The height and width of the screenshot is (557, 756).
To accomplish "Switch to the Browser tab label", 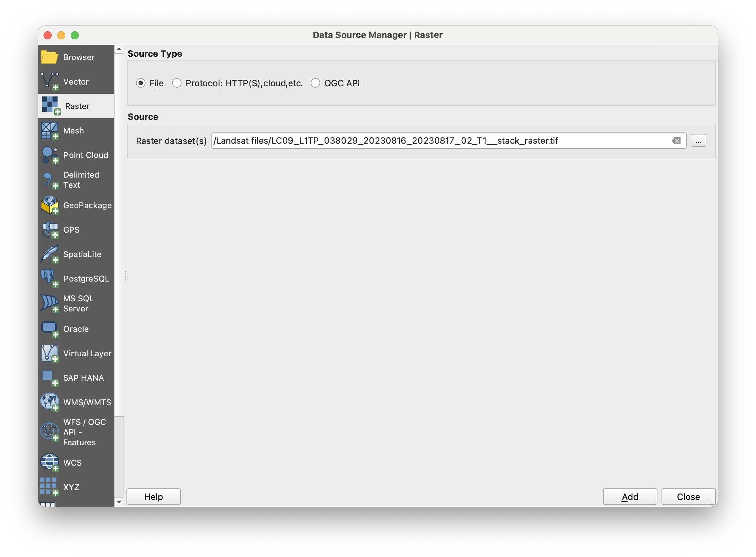I will pyautogui.click(x=79, y=57).
